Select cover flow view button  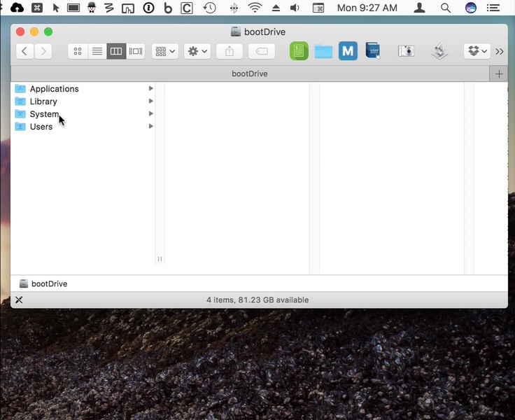(x=136, y=51)
